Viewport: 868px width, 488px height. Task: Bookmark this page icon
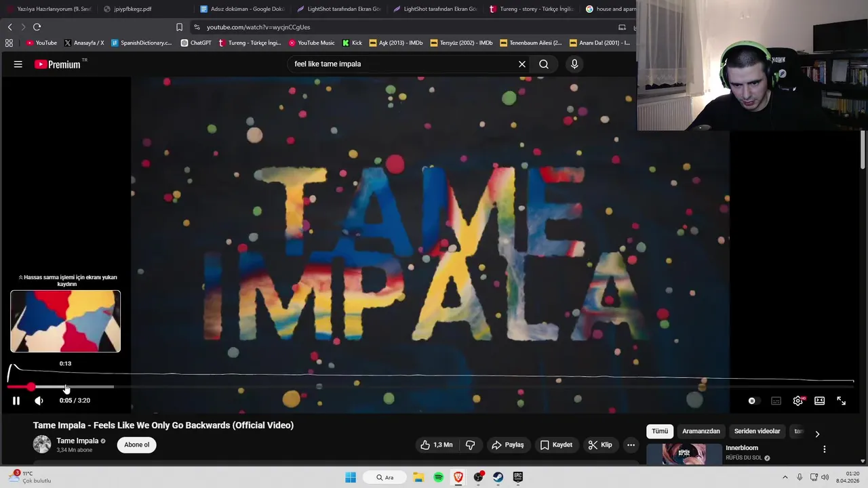coord(179,27)
